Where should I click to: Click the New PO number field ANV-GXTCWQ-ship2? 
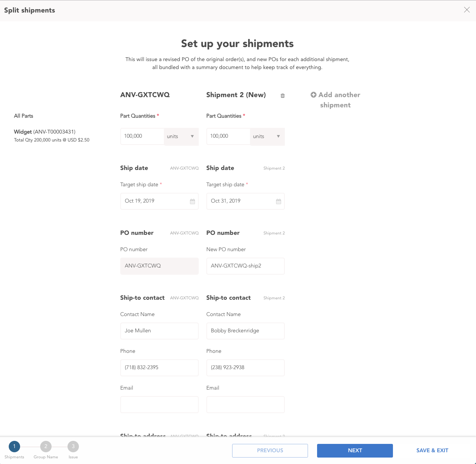point(245,266)
